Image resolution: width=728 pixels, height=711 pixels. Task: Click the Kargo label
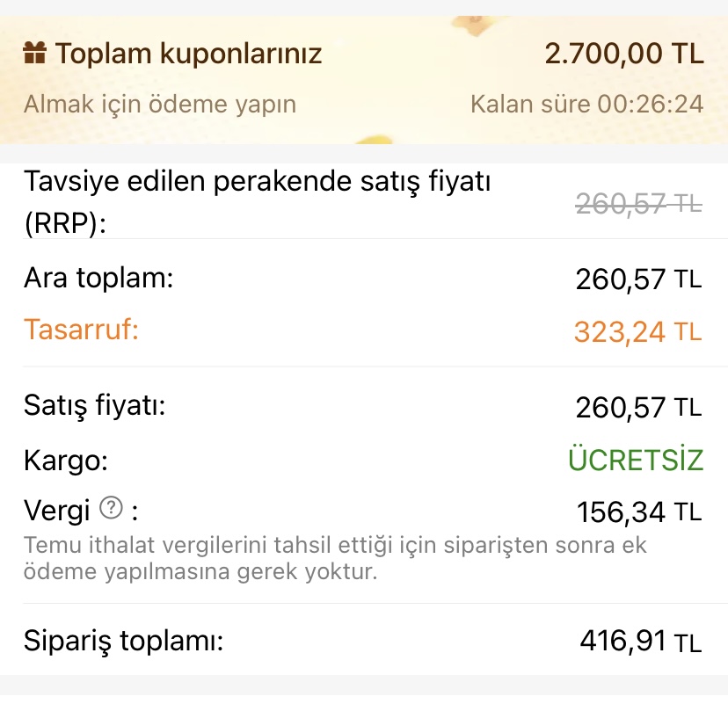coord(66,459)
